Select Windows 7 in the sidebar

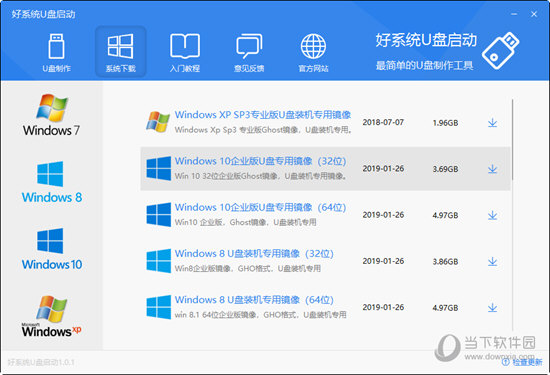[x=52, y=115]
